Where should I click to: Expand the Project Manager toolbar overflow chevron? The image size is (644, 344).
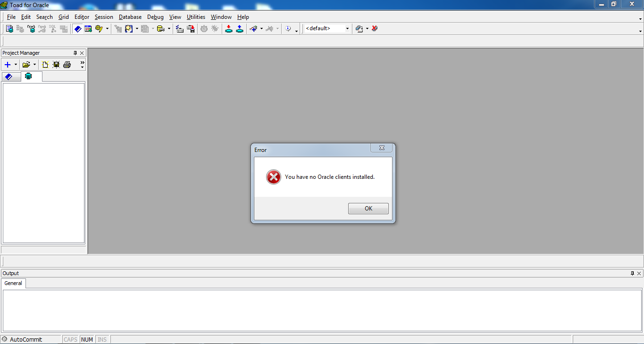tap(82, 64)
